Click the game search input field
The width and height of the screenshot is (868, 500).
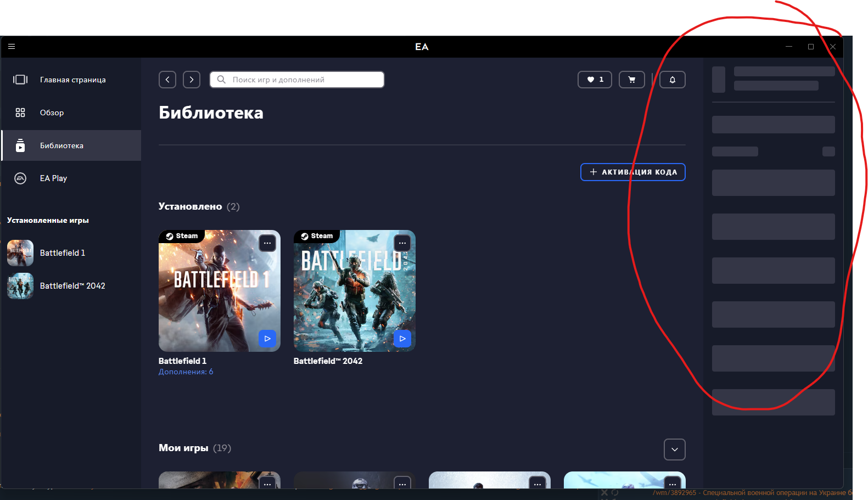[302, 80]
